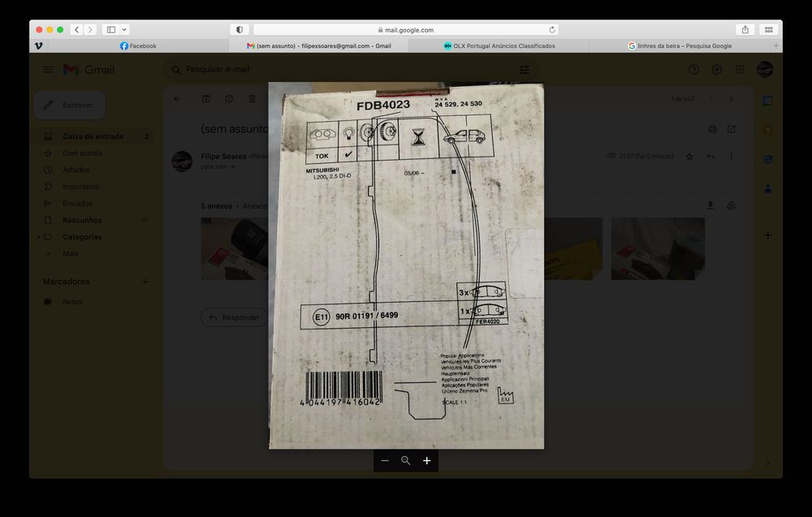Open Importante folder
The image size is (812, 517).
93,187
